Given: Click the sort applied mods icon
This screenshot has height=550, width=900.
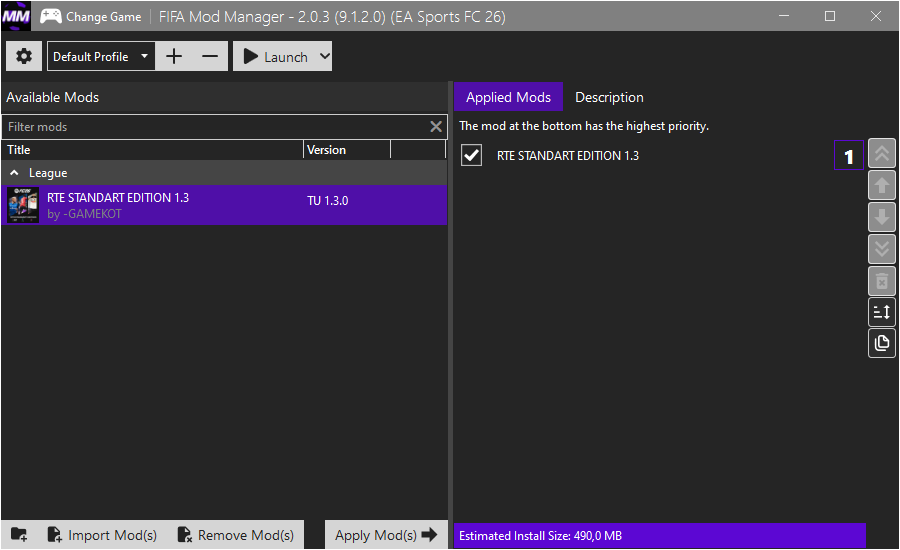Looking at the screenshot, I should pyautogui.click(x=882, y=313).
